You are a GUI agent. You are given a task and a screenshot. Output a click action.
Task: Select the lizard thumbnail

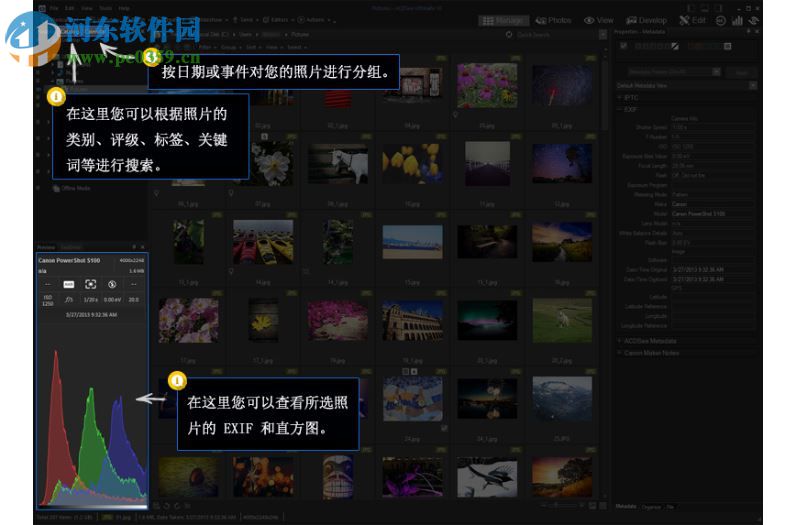pyautogui.click(x=487, y=476)
